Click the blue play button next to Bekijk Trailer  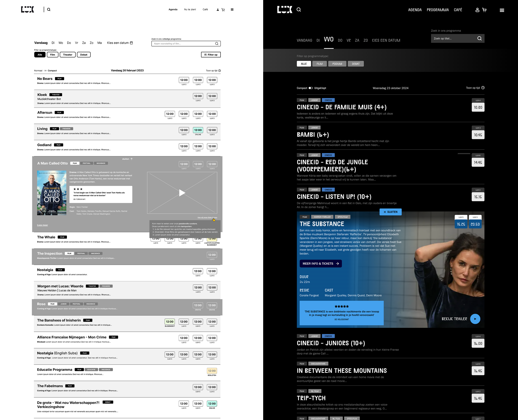pos(475,319)
